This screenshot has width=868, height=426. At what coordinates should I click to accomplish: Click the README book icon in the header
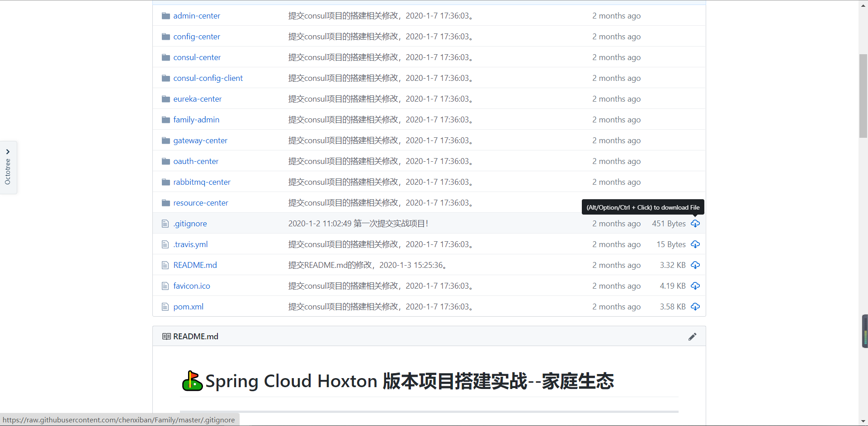point(165,336)
